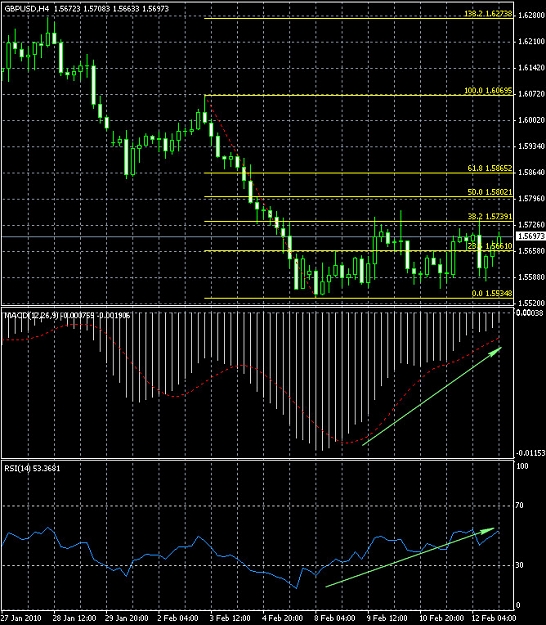The width and height of the screenshot is (546, 625).
Task: Click the 29 Jan 20:00 time label
Action: click(127, 618)
